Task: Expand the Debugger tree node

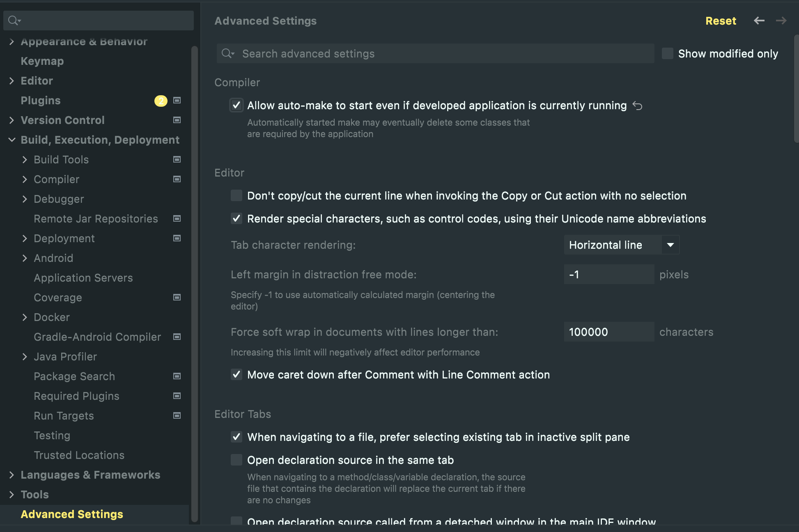Action: tap(25, 199)
